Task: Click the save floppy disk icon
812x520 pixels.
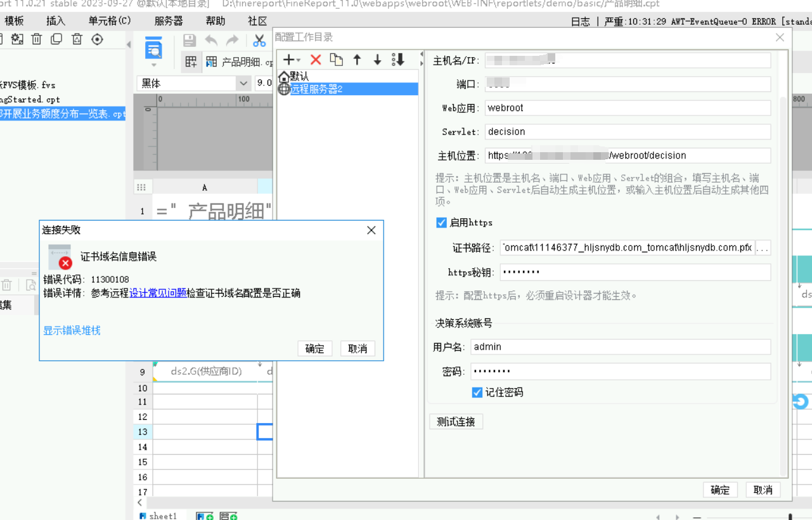Action: point(189,41)
